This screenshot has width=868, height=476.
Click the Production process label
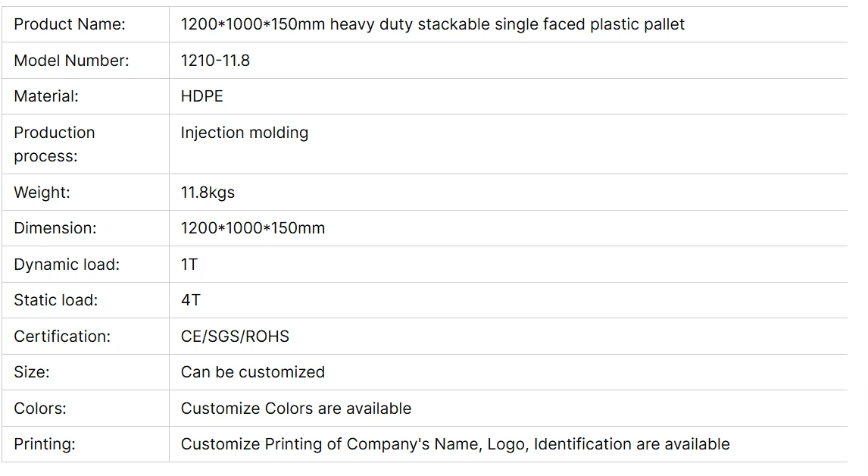coord(55,144)
